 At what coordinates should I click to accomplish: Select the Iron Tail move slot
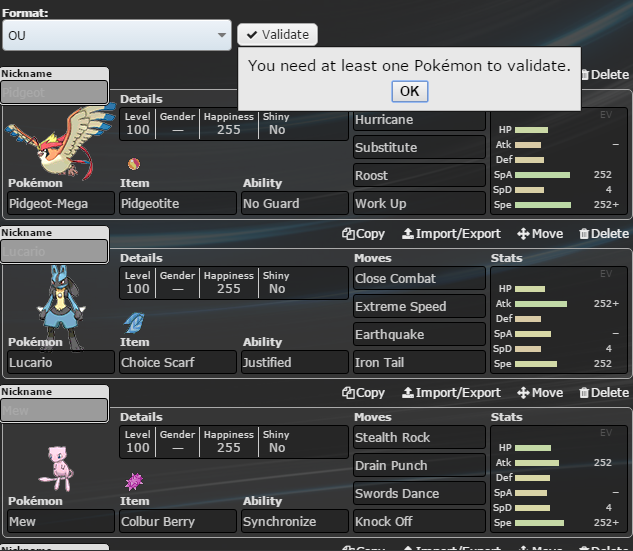tap(419, 362)
